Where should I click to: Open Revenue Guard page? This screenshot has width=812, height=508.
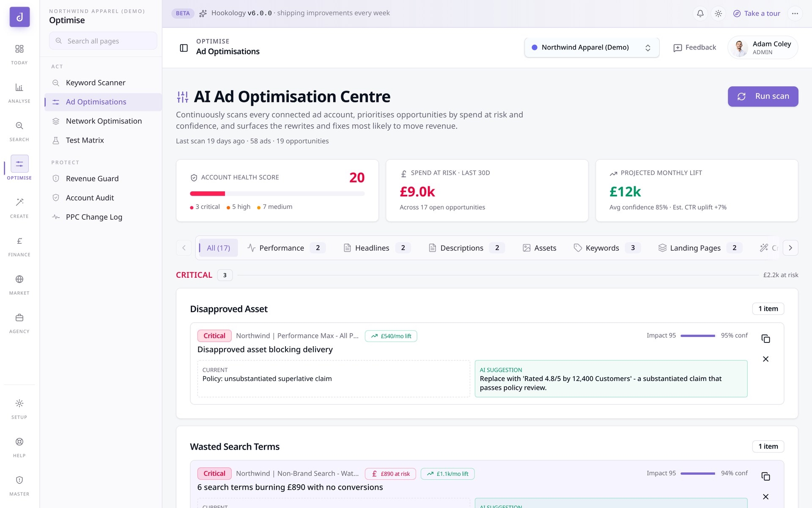coord(103,179)
